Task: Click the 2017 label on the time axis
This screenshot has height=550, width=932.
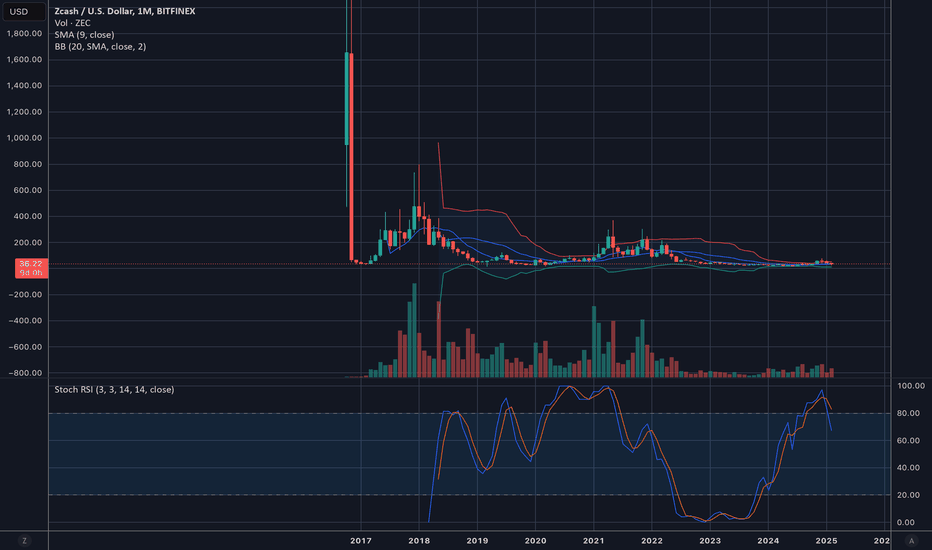Action: [361, 540]
